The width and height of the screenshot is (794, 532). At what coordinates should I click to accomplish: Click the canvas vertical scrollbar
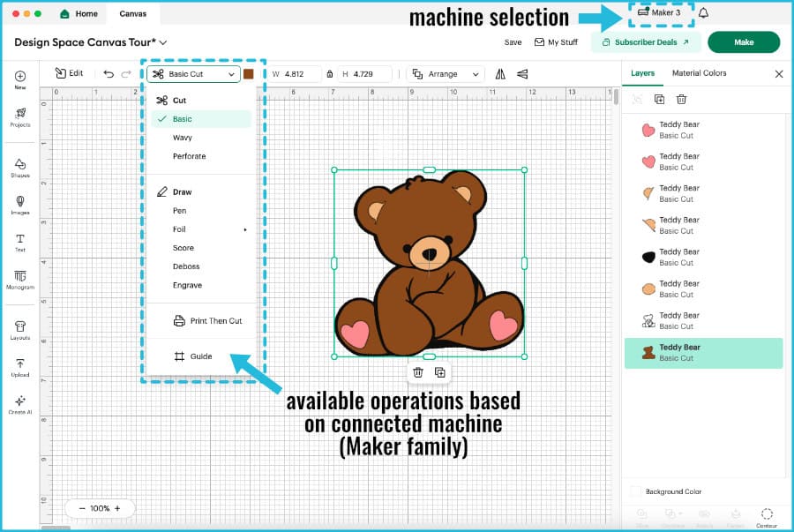point(616,96)
